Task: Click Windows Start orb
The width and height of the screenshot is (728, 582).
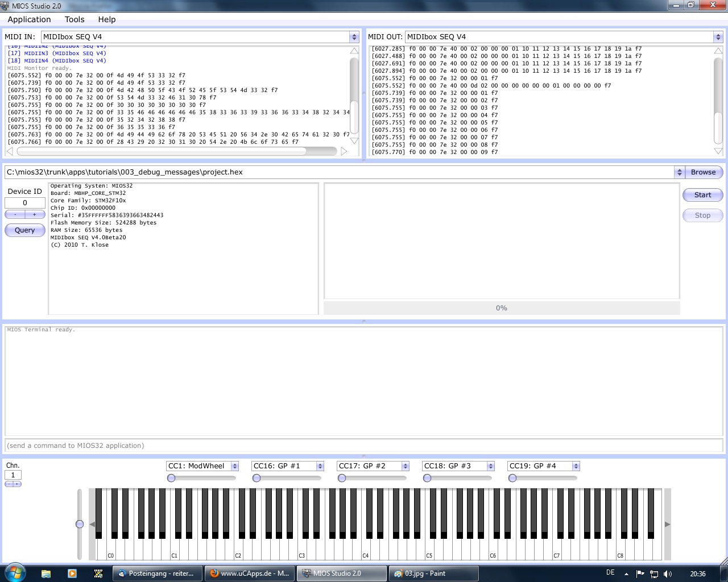Action: [15, 573]
